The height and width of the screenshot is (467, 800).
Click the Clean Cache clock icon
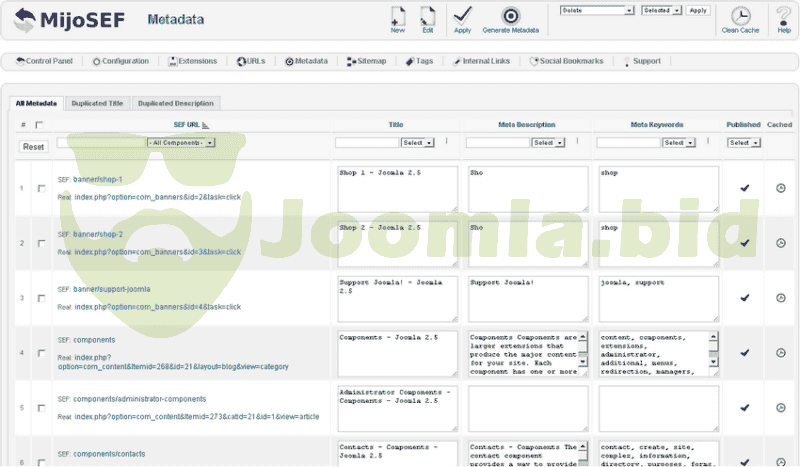[x=740, y=16]
